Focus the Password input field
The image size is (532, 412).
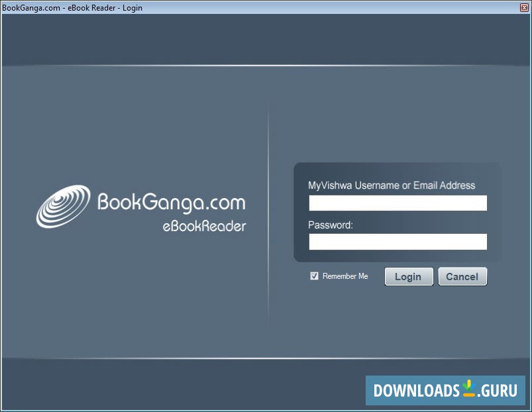398,242
